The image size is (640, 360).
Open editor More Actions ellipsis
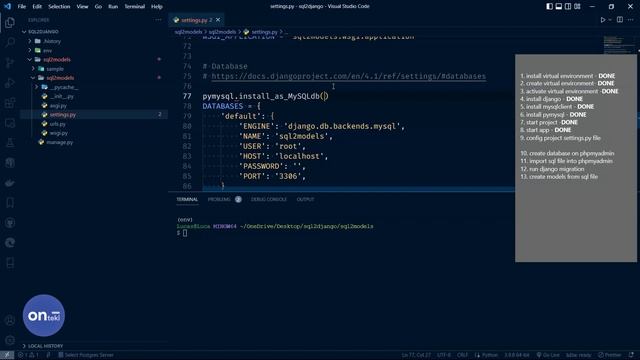click(x=631, y=20)
